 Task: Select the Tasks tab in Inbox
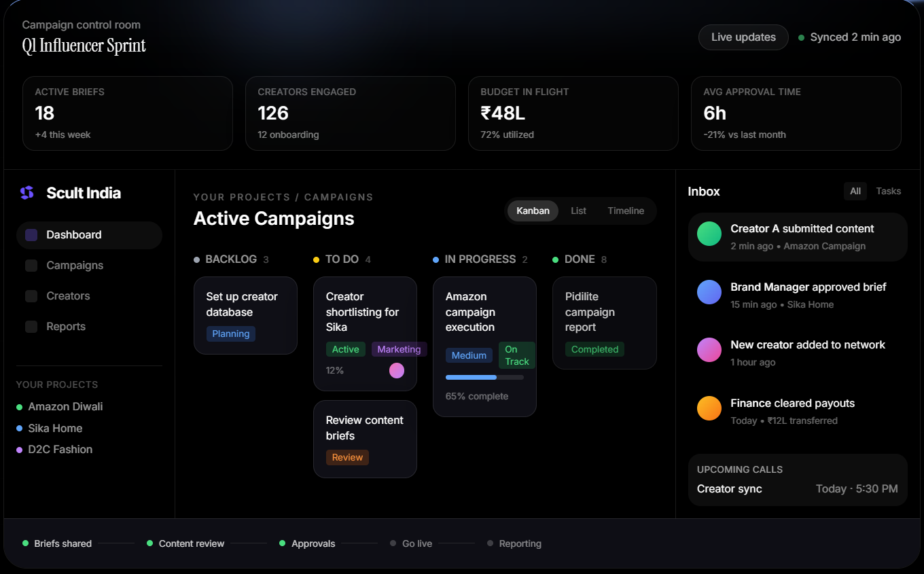[888, 192]
